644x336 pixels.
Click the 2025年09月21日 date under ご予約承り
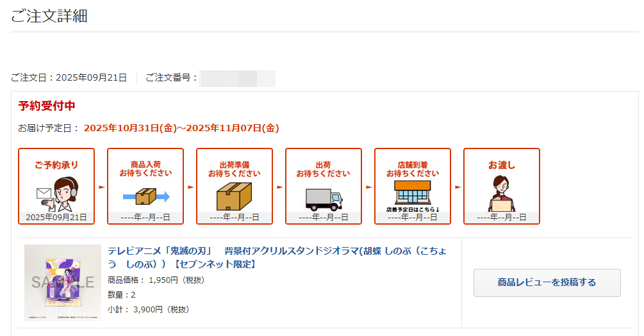pyautogui.click(x=56, y=218)
